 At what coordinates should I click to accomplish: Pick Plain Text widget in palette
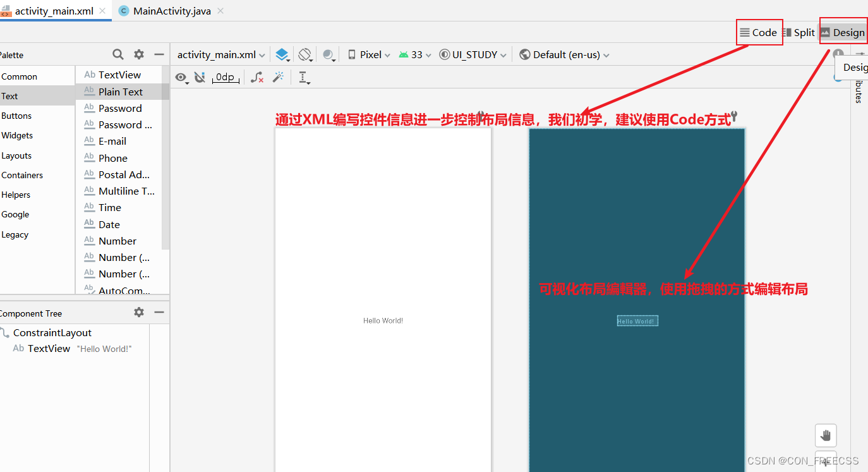(x=119, y=92)
